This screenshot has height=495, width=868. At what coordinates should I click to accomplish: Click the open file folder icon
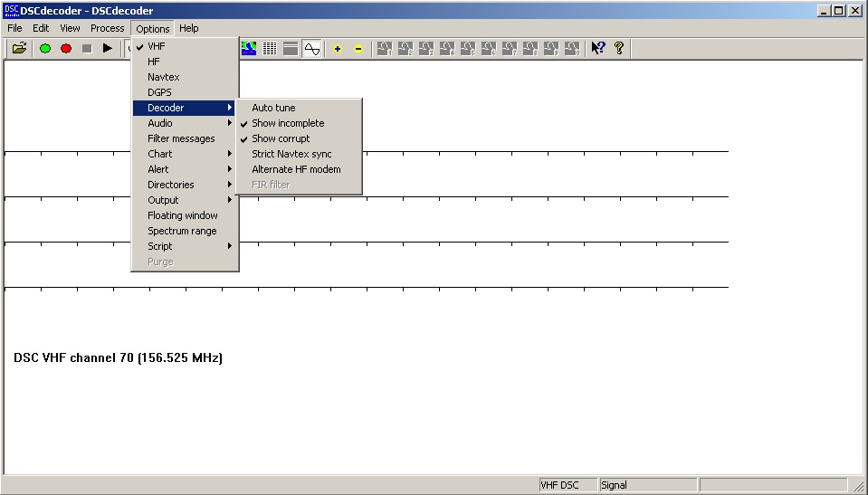(19, 49)
